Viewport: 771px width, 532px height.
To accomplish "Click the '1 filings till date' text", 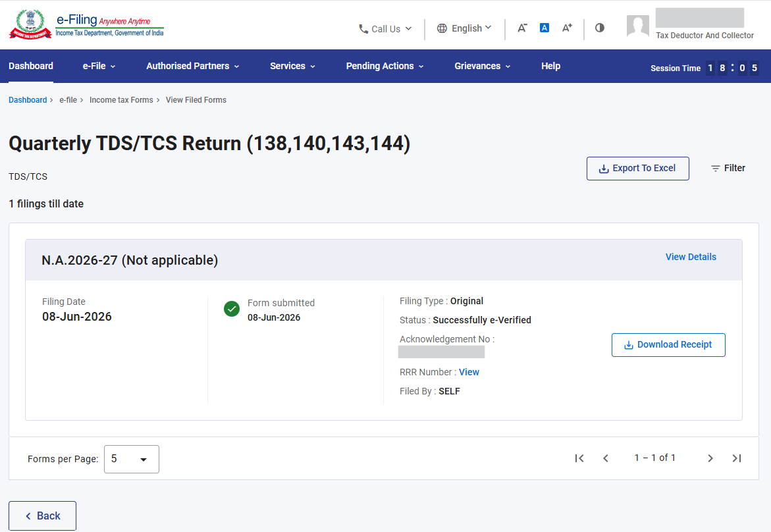I will [x=46, y=203].
